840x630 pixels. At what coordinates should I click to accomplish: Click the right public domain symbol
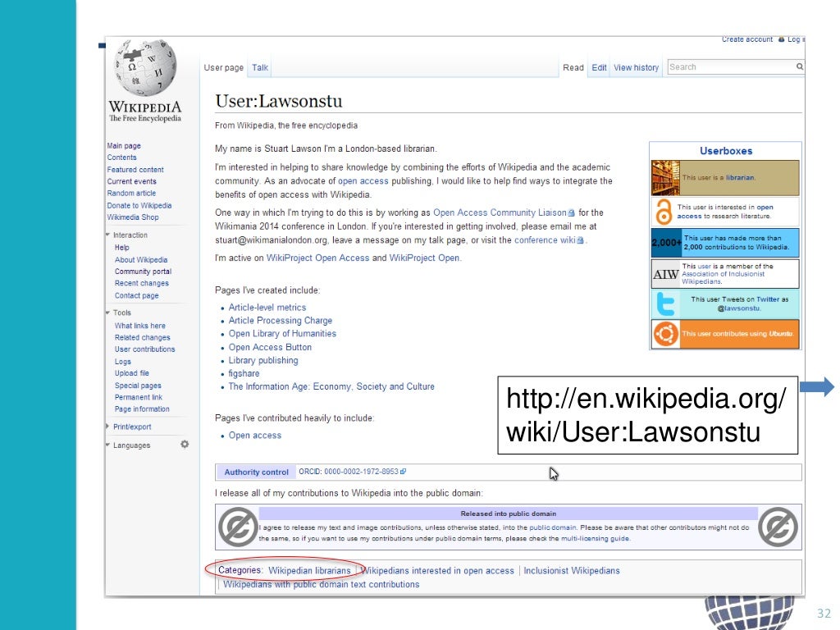(x=778, y=527)
